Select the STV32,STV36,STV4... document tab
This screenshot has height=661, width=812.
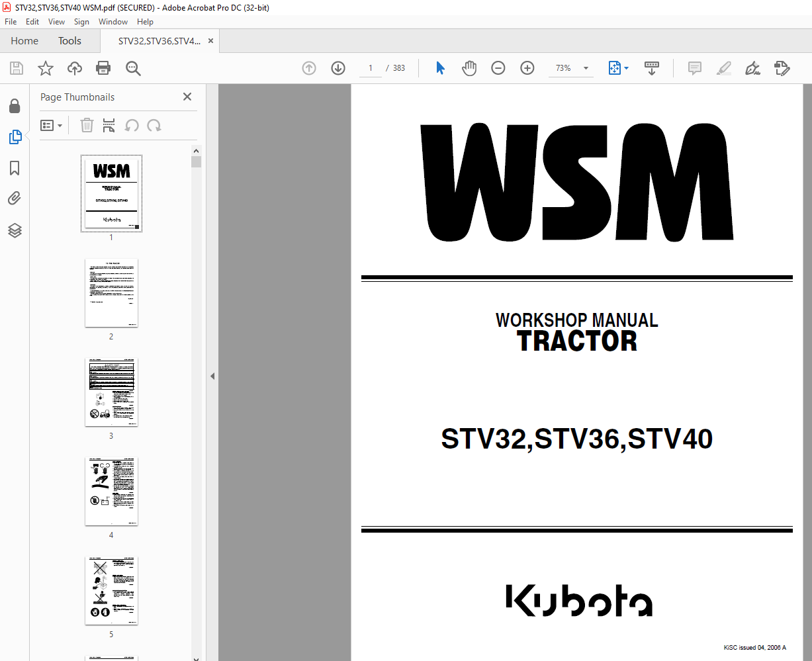(159, 41)
